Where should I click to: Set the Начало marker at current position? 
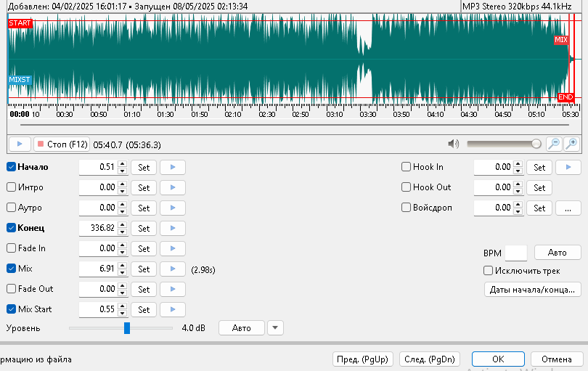click(x=144, y=167)
